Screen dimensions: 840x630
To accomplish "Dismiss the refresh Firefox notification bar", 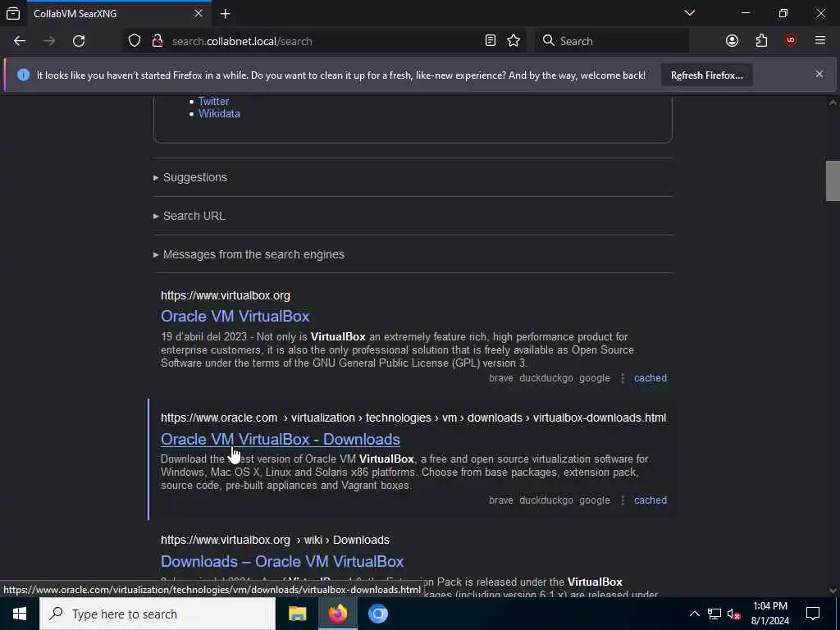I will point(819,75).
